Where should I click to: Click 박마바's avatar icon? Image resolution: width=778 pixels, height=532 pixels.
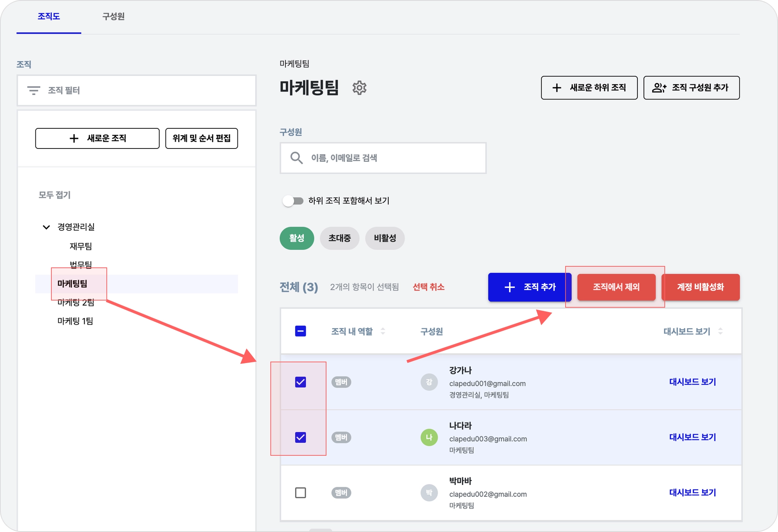429,493
